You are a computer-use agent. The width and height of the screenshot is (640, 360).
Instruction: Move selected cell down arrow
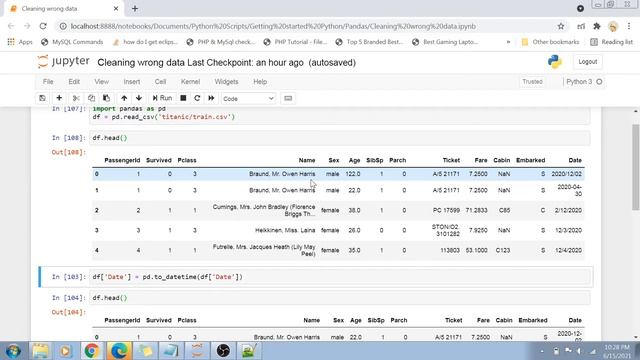[139, 98]
